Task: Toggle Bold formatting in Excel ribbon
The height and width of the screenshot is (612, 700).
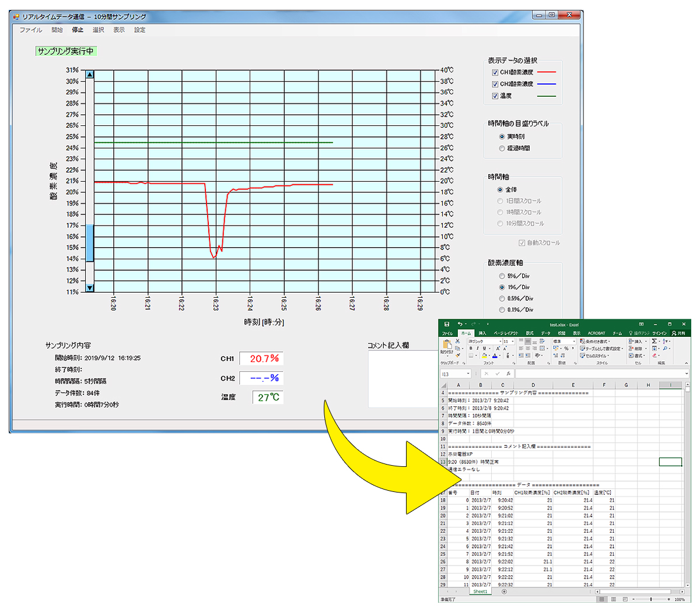Action: pos(471,349)
